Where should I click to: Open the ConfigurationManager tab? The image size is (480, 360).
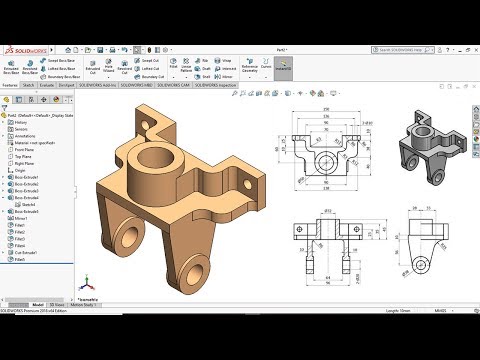point(31,99)
